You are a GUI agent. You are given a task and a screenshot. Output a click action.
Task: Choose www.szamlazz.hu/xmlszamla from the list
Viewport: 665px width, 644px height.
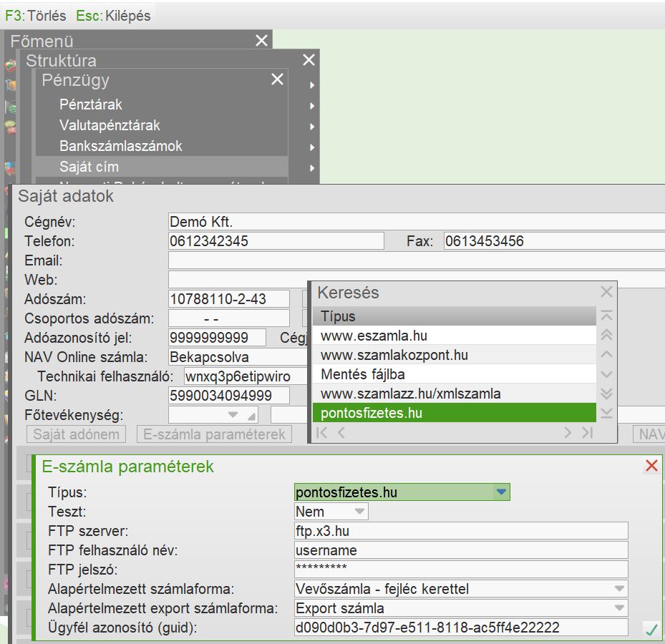point(411,394)
